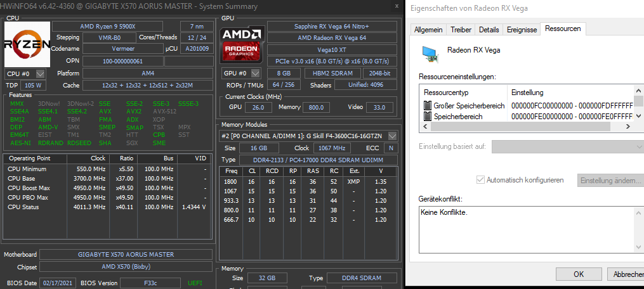Click the Video clock value 33.0
This screenshot has width=644, height=289.
point(379,108)
